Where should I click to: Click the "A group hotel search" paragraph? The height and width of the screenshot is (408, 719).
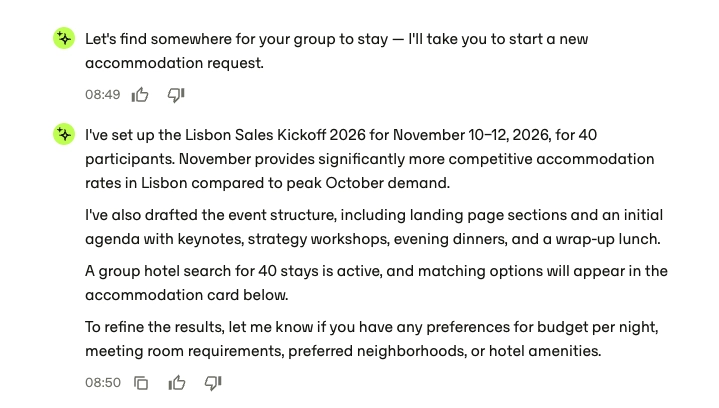pyautogui.click(x=376, y=283)
